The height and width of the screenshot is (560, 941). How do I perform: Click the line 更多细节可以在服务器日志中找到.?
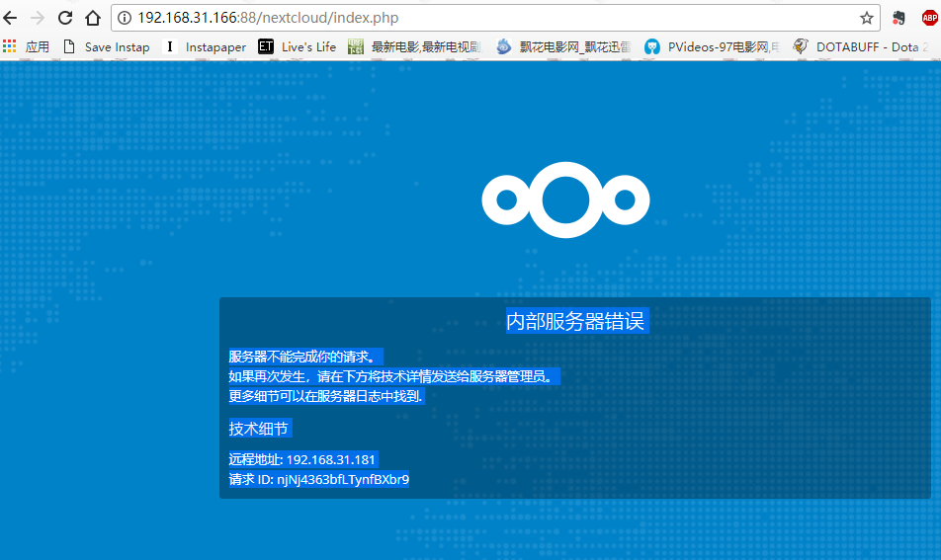tap(326, 396)
